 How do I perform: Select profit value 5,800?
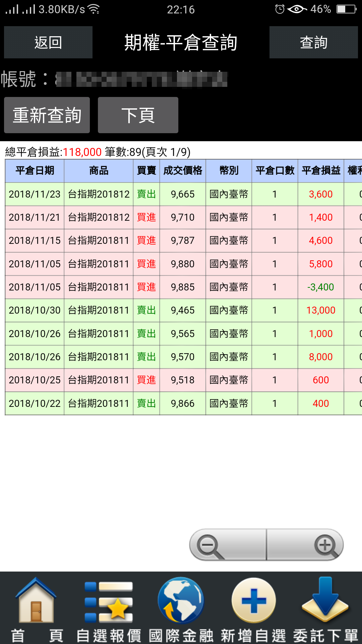tap(321, 264)
